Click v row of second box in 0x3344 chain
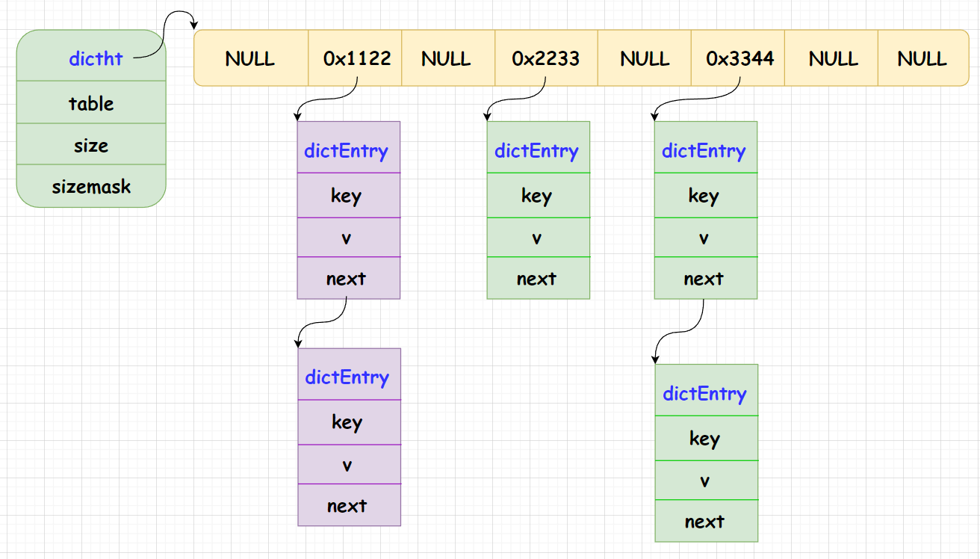980x559 pixels. [707, 481]
